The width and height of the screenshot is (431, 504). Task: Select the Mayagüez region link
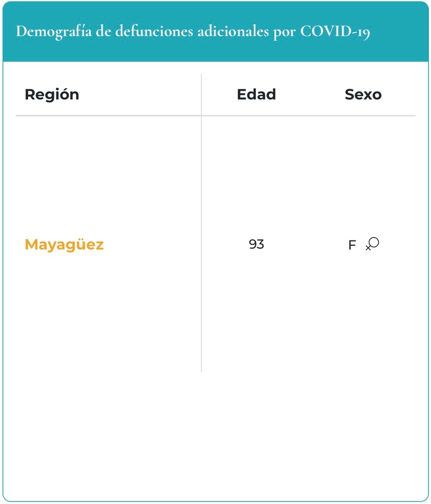point(64,244)
